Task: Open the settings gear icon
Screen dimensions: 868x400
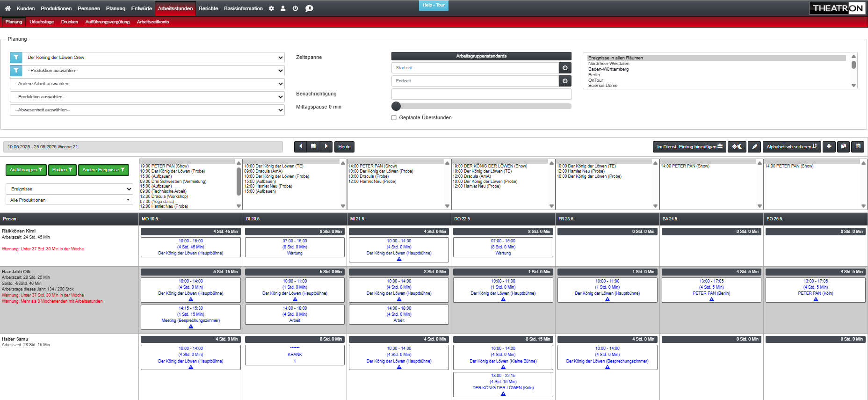Action: [271, 8]
